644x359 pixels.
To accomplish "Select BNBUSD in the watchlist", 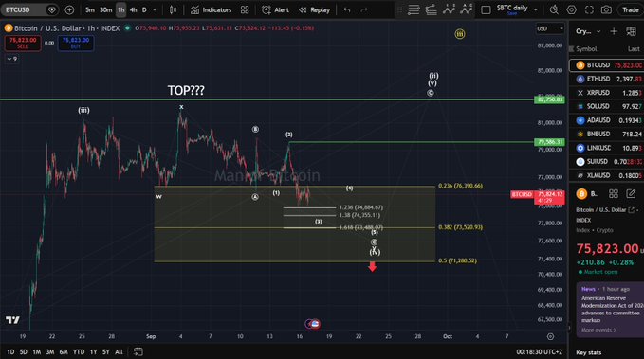I will pos(607,134).
